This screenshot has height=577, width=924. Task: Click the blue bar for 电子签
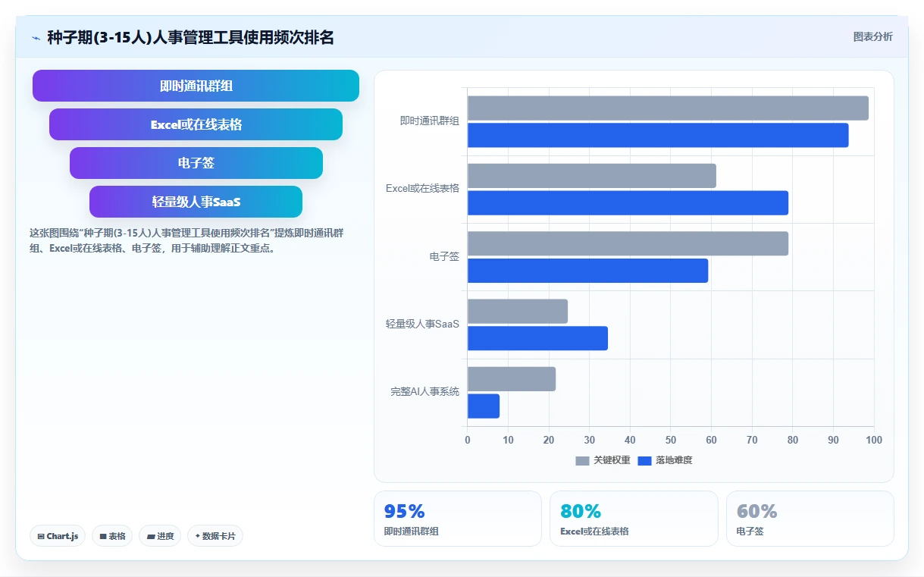[x=587, y=271]
